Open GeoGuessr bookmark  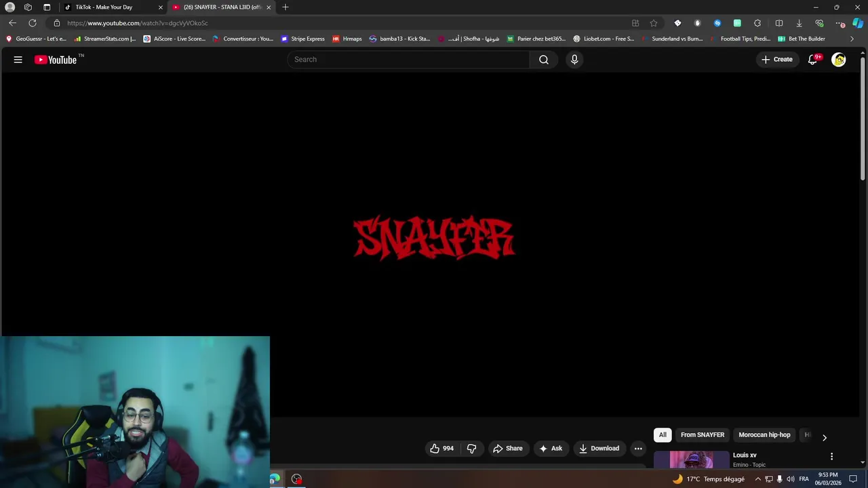(37, 39)
